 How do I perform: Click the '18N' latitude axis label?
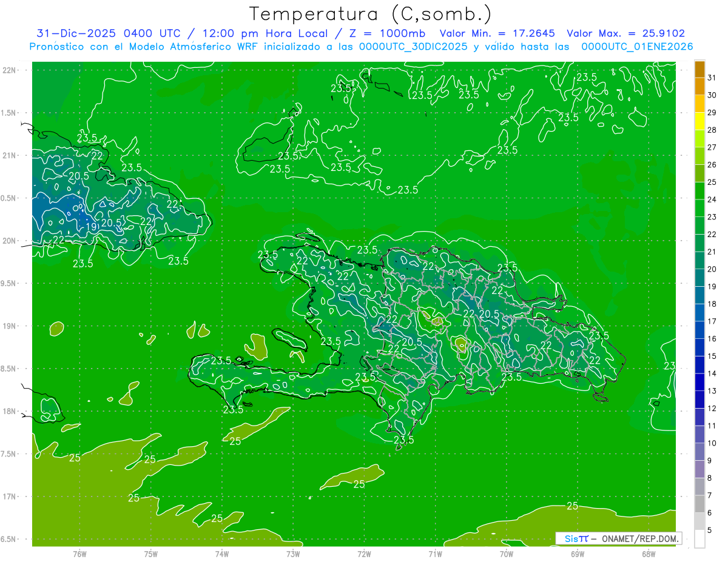pyautogui.click(x=9, y=411)
